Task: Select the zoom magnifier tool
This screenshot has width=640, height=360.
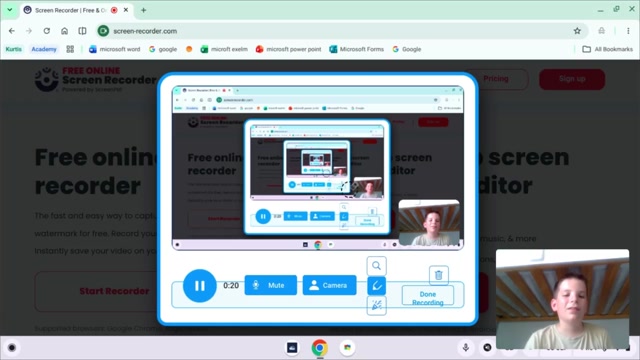Action: tap(376, 266)
